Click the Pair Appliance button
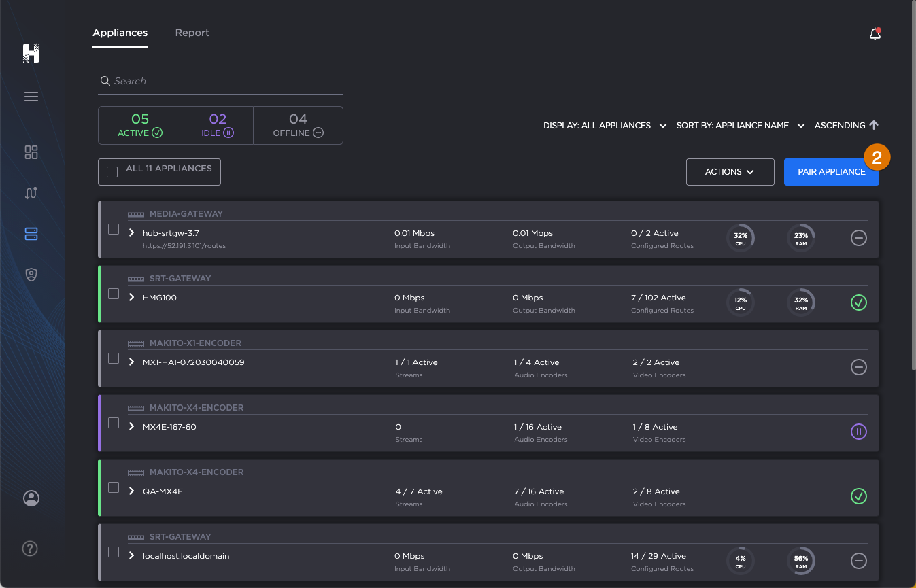This screenshot has height=588, width=916. (831, 172)
